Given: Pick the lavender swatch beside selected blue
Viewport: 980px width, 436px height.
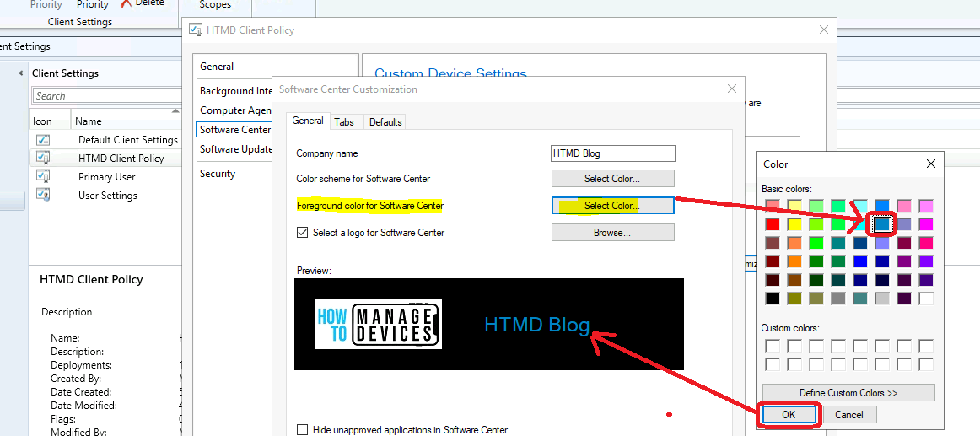Looking at the screenshot, I should click(904, 223).
